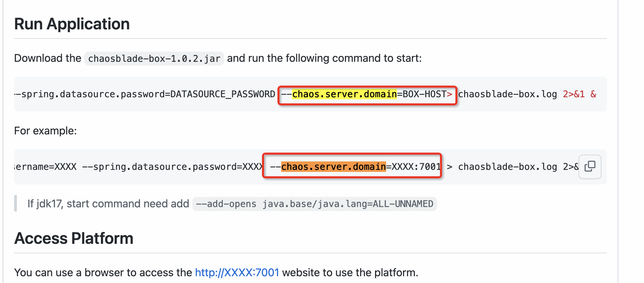Click 'website to use the platform.' text
The image size is (644, 283).
[350, 273]
